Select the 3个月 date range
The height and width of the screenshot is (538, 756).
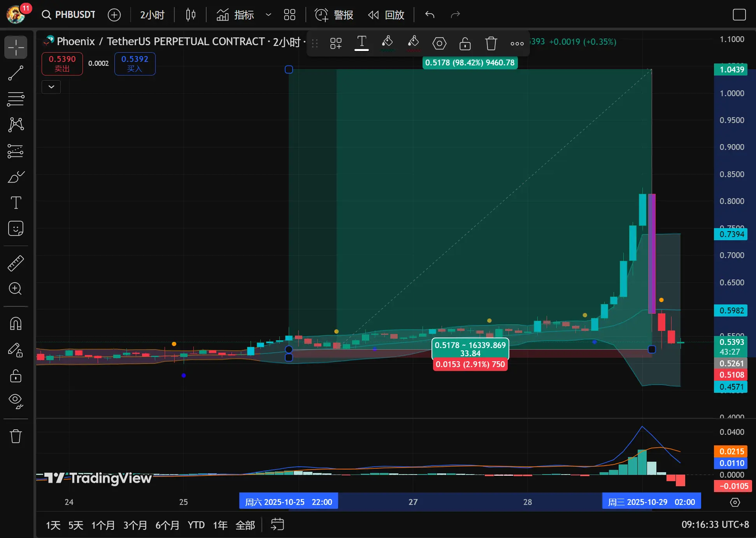pyautogui.click(x=135, y=525)
